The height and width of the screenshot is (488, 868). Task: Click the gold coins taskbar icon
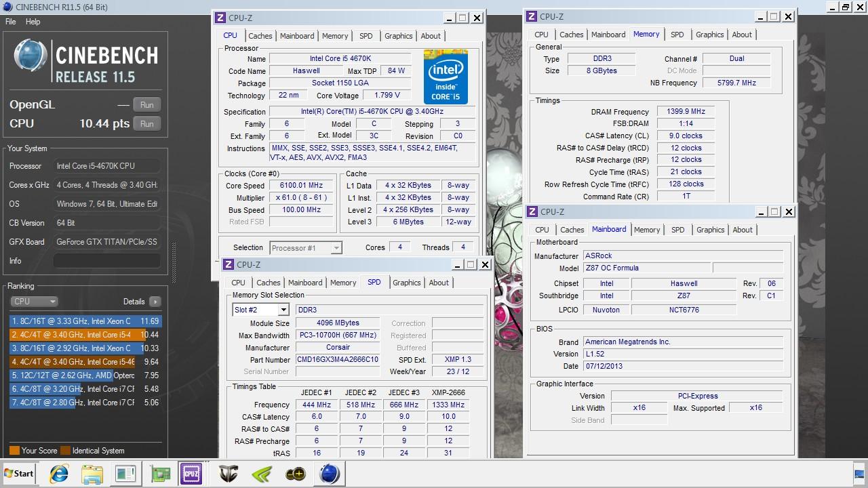[296, 474]
